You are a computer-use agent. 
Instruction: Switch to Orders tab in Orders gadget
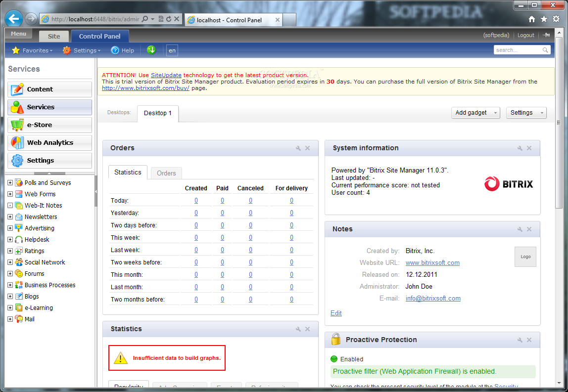(166, 173)
